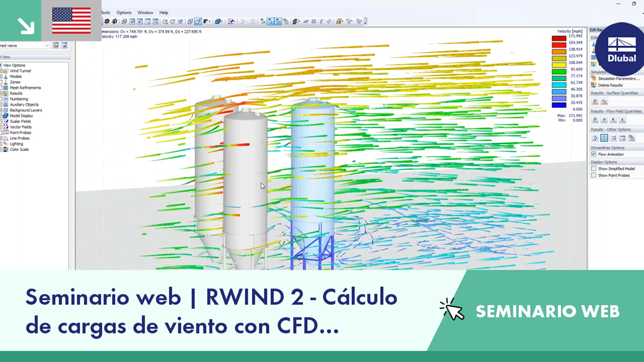Viewport: 644px width, 362px height.
Task: Click the graph icon in Results Other Options
Action: (x=623, y=138)
